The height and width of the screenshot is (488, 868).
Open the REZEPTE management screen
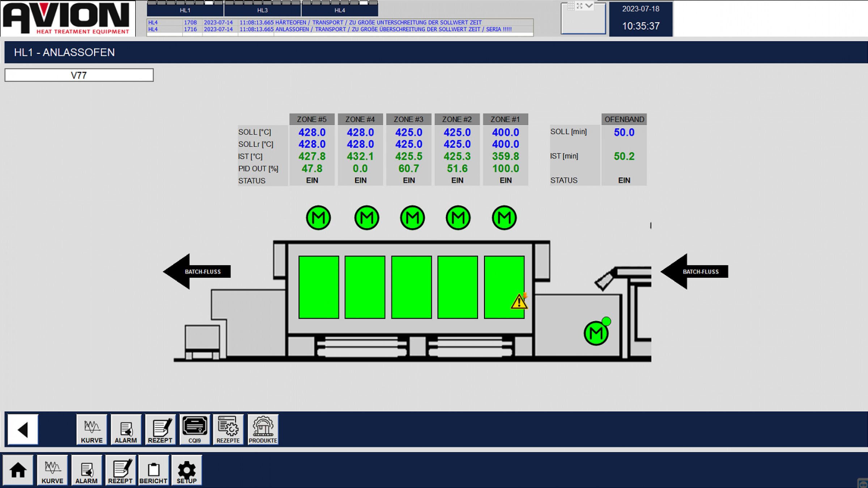coord(228,429)
